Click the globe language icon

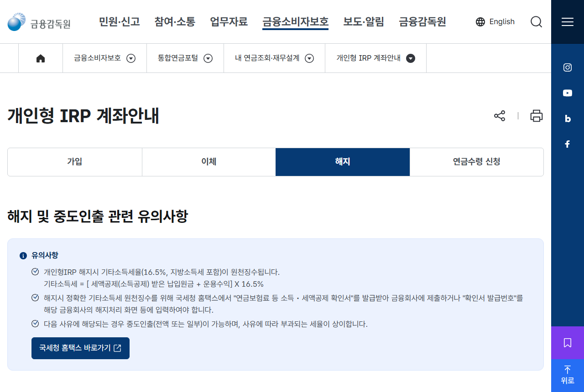point(480,22)
